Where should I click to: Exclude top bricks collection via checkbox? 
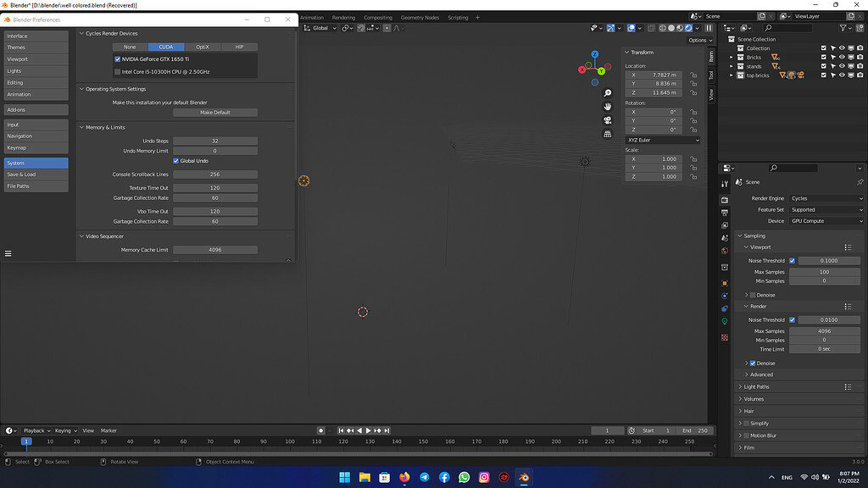tap(824, 75)
